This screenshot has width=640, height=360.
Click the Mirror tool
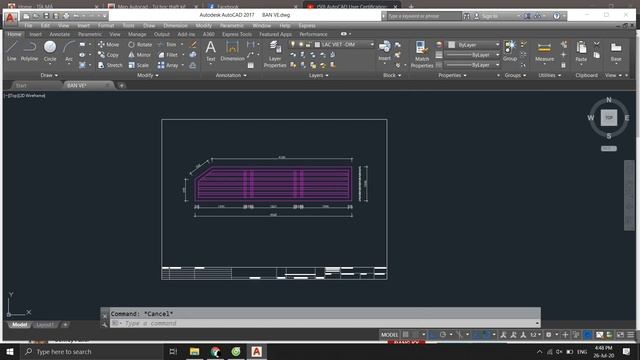pos(140,55)
